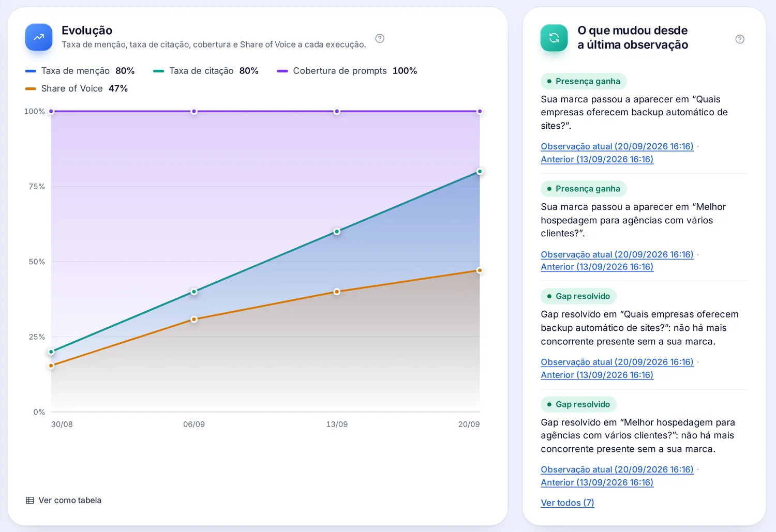Open Observação atual link under backup automático presença
Image resolution: width=776 pixels, height=532 pixels.
pyautogui.click(x=617, y=146)
